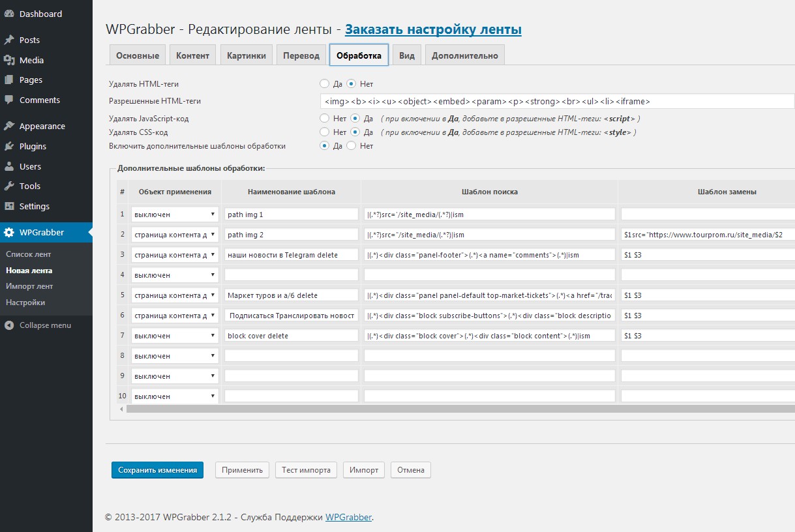This screenshot has height=532, width=795.
Task: Open Настройки submenu item
Action: (x=25, y=303)
